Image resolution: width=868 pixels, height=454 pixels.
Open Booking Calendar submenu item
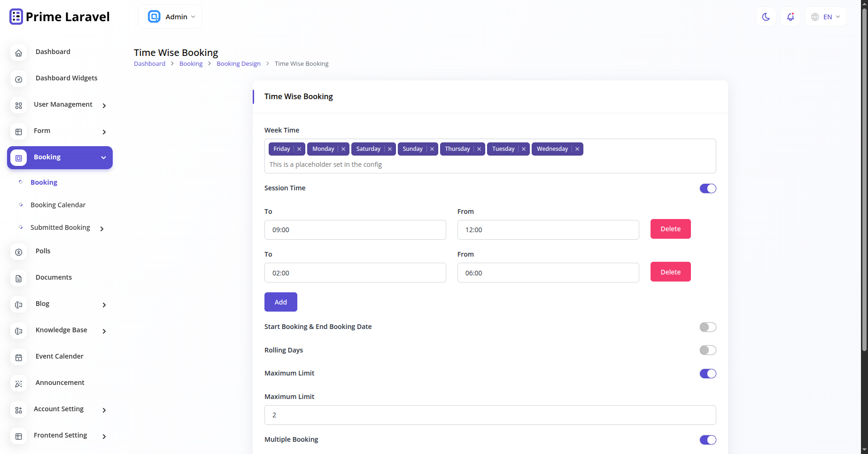point(58,205)
